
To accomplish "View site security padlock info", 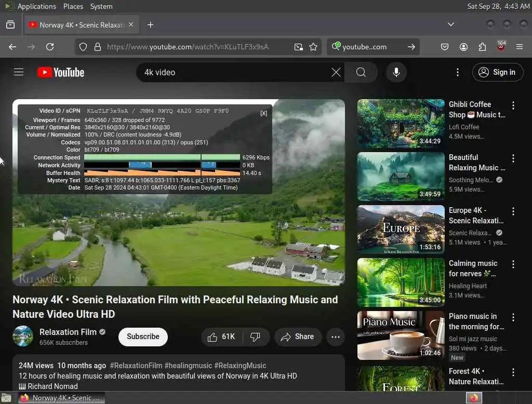I will pos(98,47).
